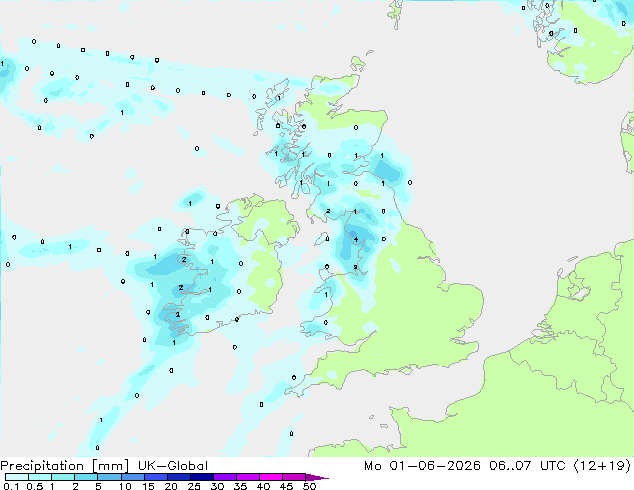Click the "UTC" time label

(x=553, y=466)
